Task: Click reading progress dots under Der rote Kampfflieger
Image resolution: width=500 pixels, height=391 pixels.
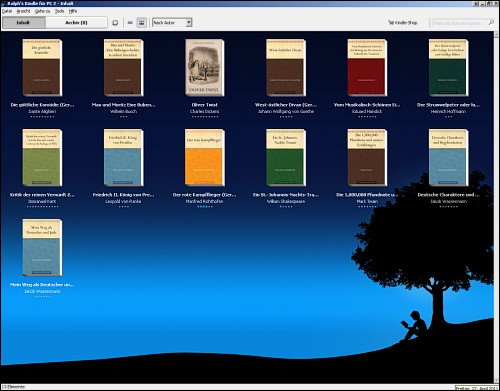Action: pyautogui.click(x=205, y=207)
